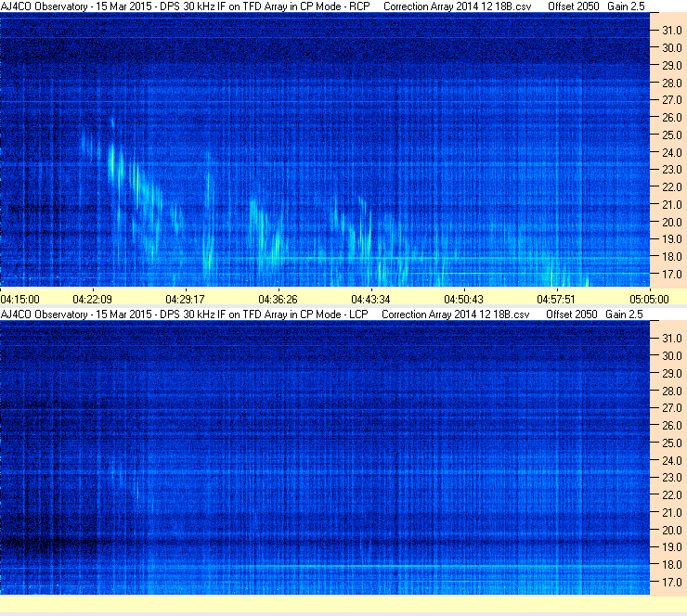Screen dimensions: 687x616
Task: Click the 17.0 frequency label on RCP plot
Action: pyautogui.click(x=671, y=274)
